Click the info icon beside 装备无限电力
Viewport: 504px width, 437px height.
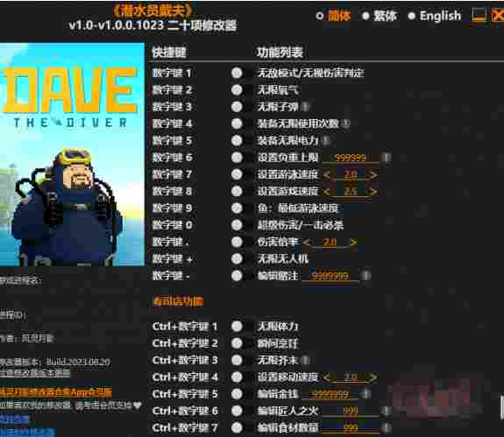click(x=325, y=140)
